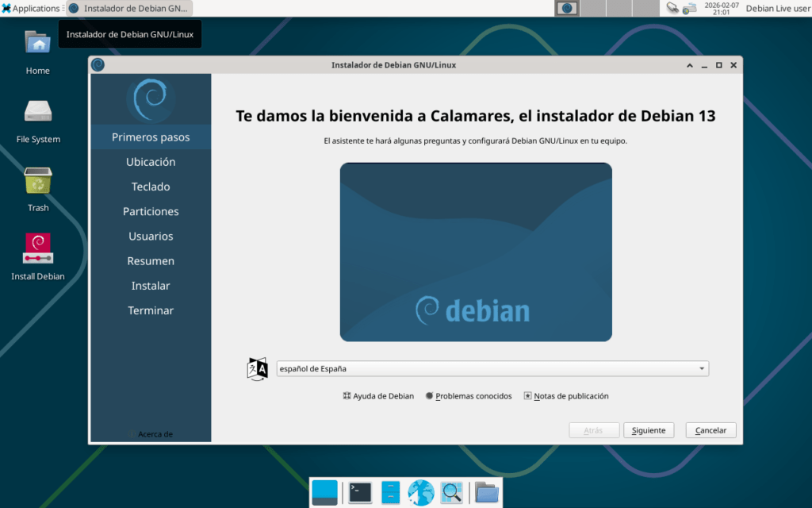This screenshot has width=812, height=508.
Task: Click the language translation icon
Action: coord(258,369)
